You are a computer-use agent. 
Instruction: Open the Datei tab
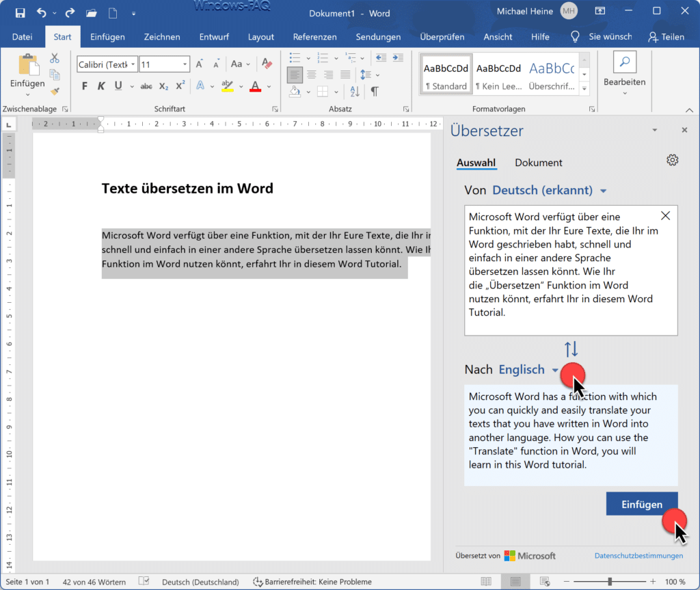click(23, 37)
